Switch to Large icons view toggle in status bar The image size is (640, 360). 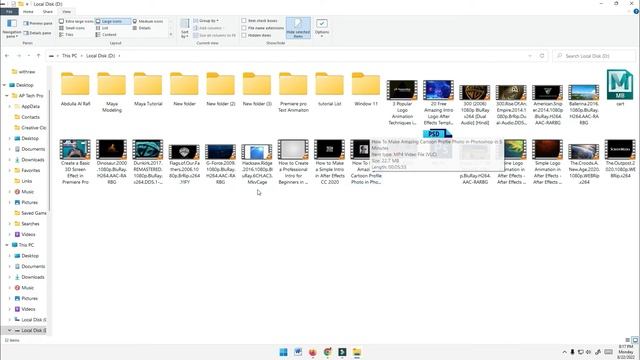635,340
